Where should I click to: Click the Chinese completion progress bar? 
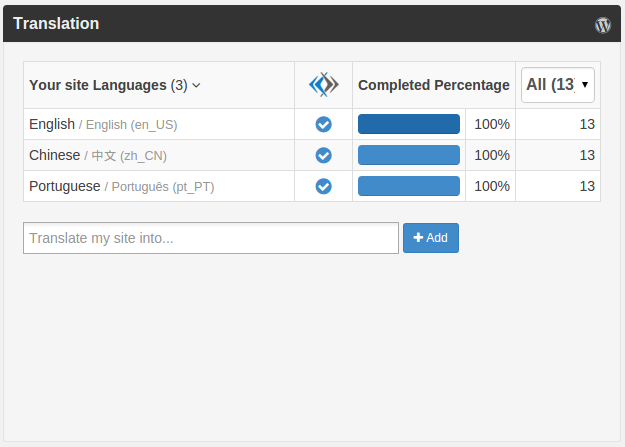pos(408,155)
